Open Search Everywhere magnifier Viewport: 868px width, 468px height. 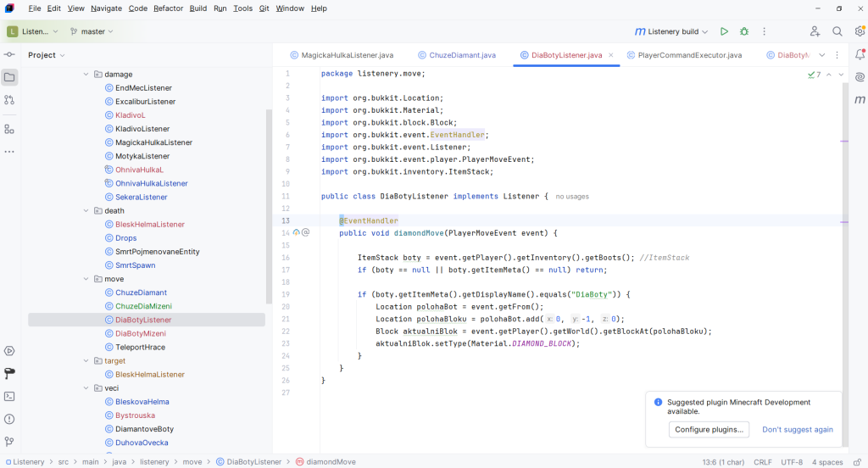837,31
